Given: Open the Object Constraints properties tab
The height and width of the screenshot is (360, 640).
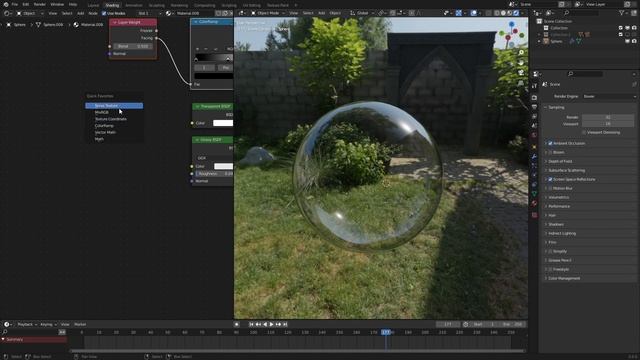Looking at the screenshot, I should coord(534,184).
